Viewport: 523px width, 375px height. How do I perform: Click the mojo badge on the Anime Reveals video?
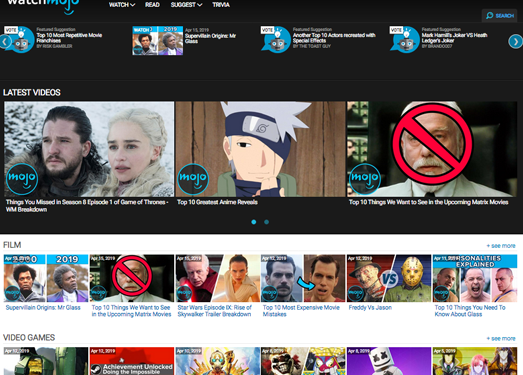click(x=193, y=179)
